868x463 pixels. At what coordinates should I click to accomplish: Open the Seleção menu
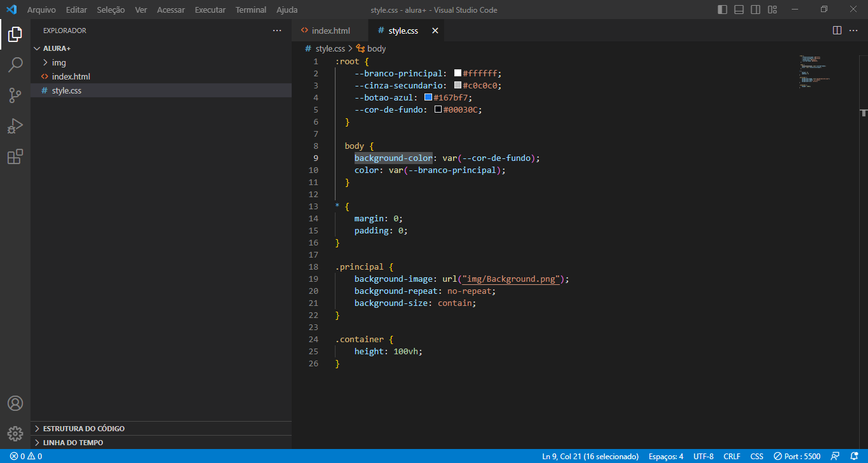tap(111, 10)
